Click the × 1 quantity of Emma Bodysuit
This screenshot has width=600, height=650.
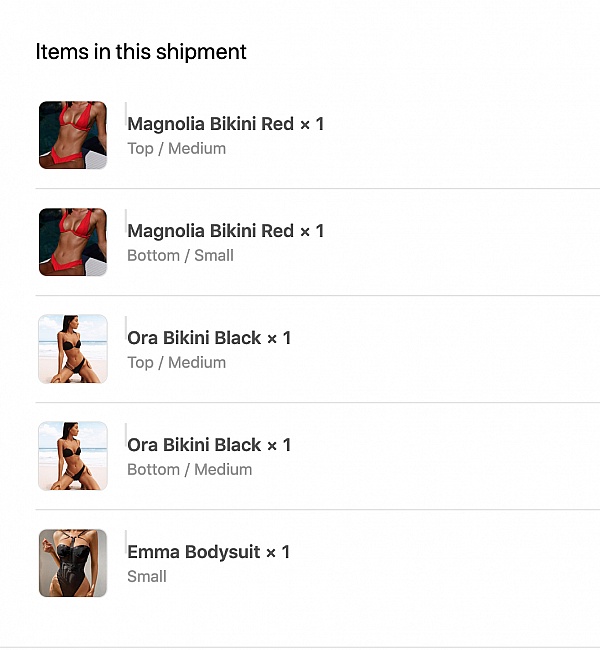[x=278, y=552]
